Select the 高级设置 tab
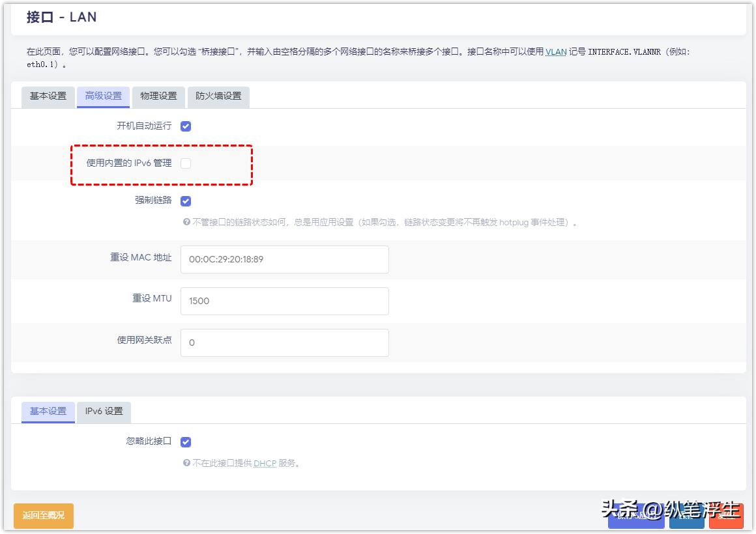Viewport: 756px width, 534px height. [102, 96]
